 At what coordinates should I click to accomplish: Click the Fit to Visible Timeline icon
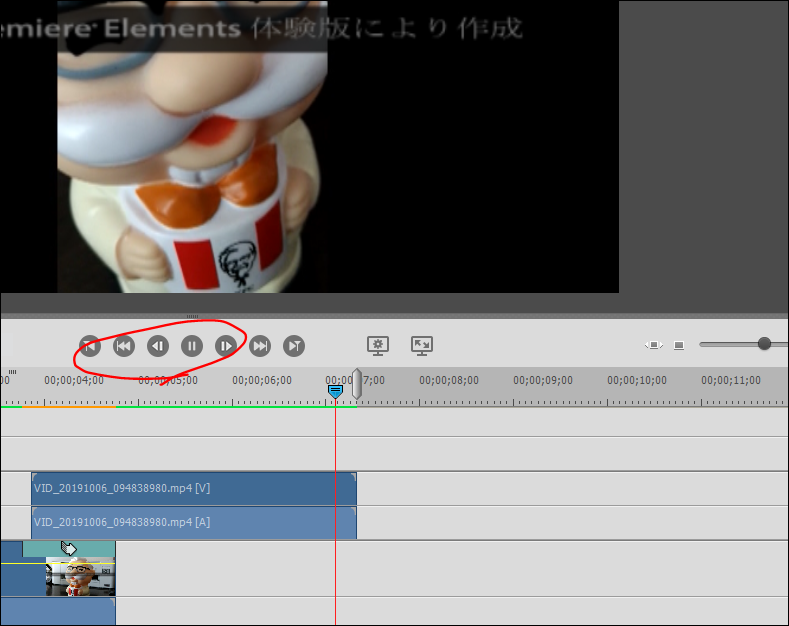tap(654, 345)
